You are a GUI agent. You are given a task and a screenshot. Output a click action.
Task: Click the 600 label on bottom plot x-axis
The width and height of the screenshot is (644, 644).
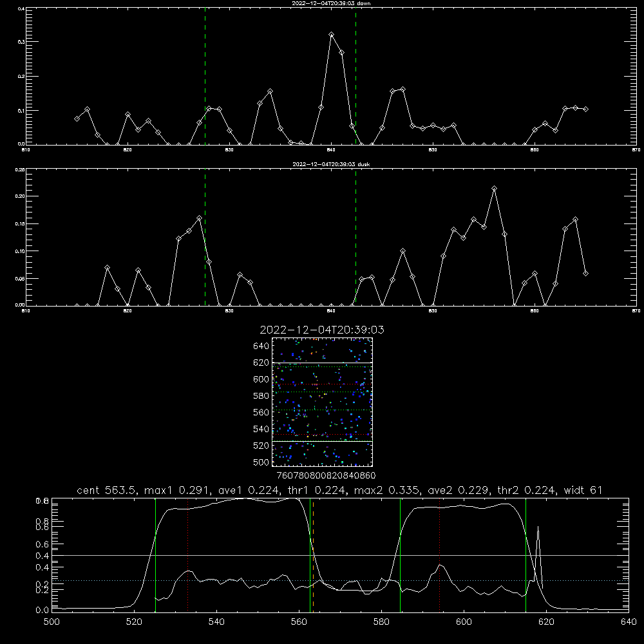coord(464,622)
